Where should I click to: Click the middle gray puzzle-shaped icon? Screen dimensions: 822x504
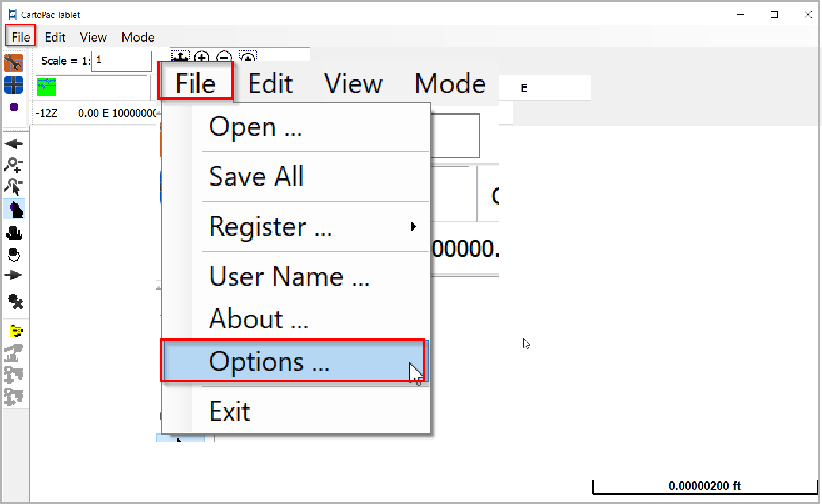tap(14, 374)
